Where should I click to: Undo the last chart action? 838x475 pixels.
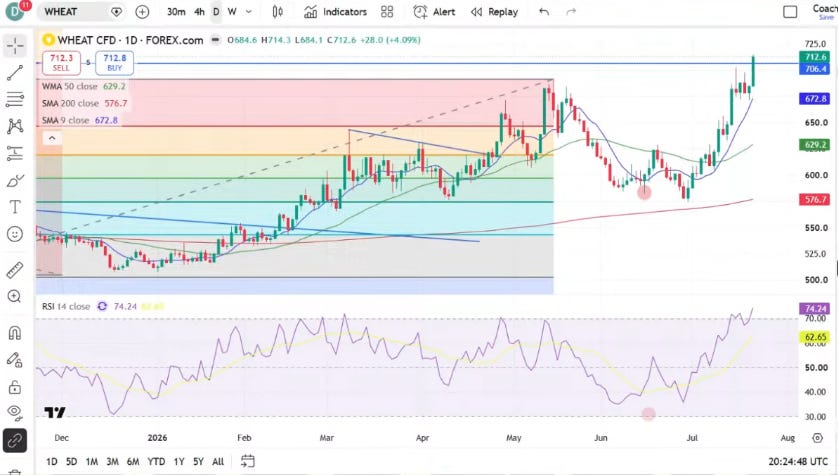544,12
